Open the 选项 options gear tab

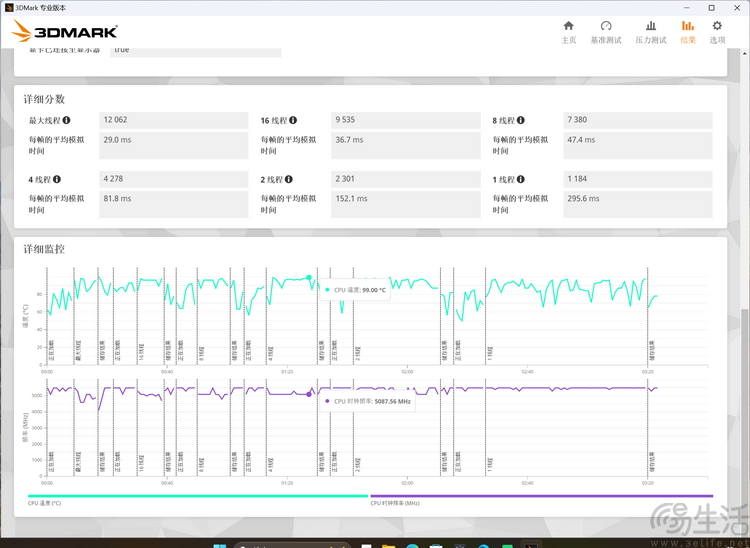(x=717, y=32)
